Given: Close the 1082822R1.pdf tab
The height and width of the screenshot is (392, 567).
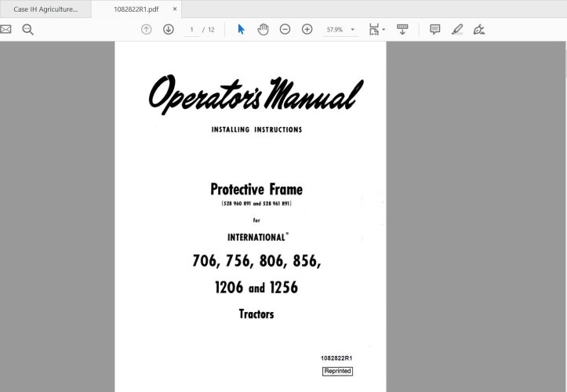Looking at the screenshot, I should click(x=175, y=9).
